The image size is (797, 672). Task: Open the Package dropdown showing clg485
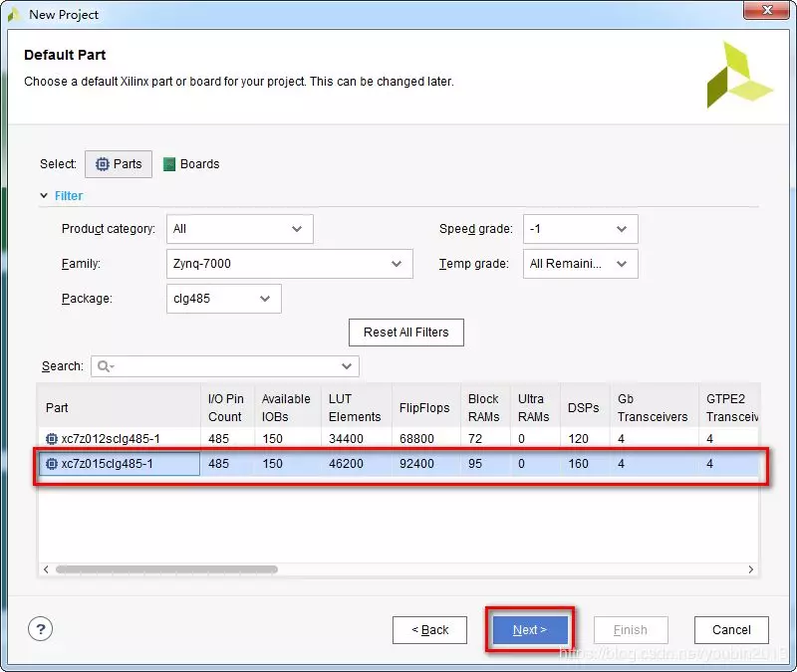click(223, 299)
